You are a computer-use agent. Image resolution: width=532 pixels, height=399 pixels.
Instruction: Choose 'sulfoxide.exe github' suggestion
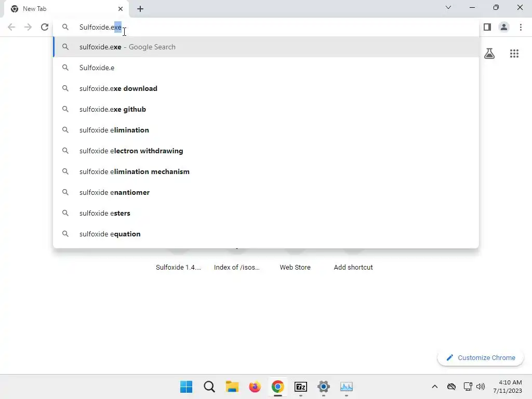[266, 109]
